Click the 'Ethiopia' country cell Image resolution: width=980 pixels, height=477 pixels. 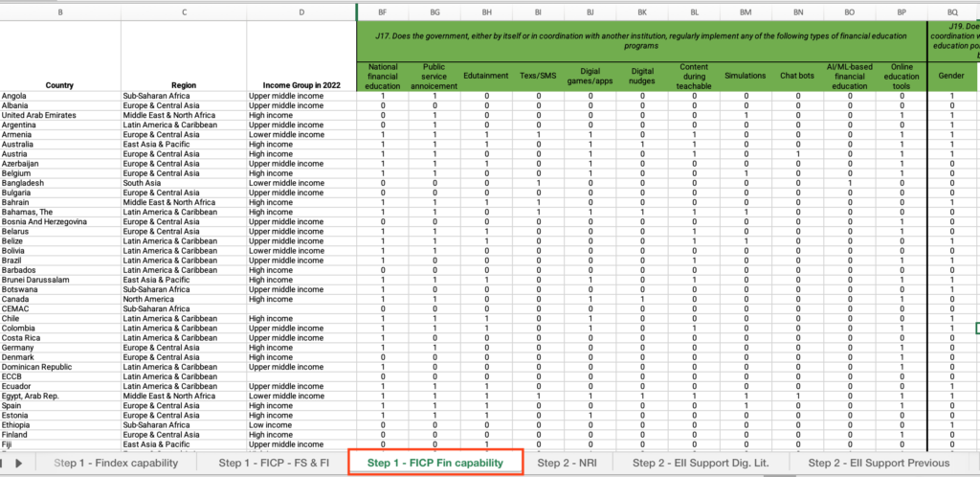pos(60,425)
